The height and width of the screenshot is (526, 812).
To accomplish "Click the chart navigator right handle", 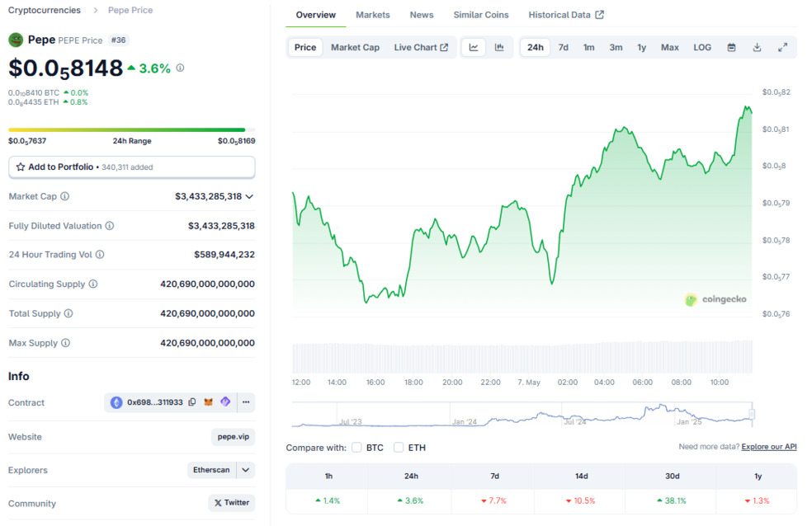I will point(752,414).
